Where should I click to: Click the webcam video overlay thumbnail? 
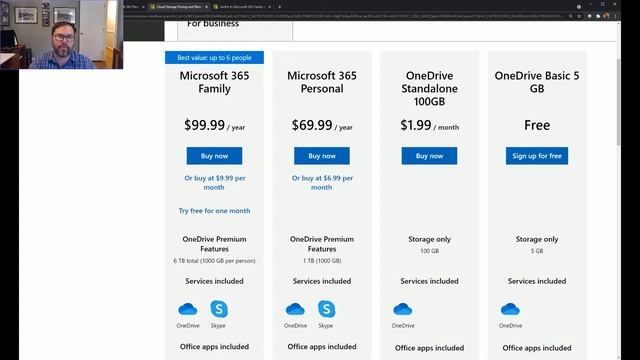61,35
